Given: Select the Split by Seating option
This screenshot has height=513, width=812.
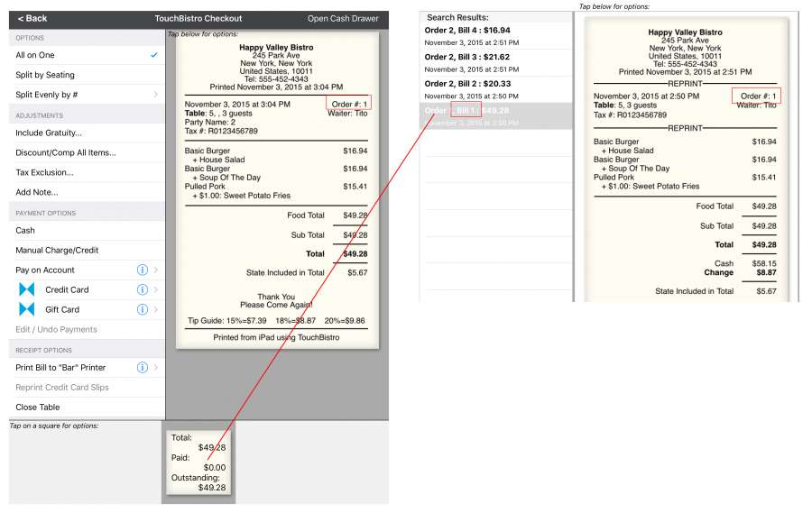Looking at the screenshot, I should pyautogui.click(x=45, y=75).
